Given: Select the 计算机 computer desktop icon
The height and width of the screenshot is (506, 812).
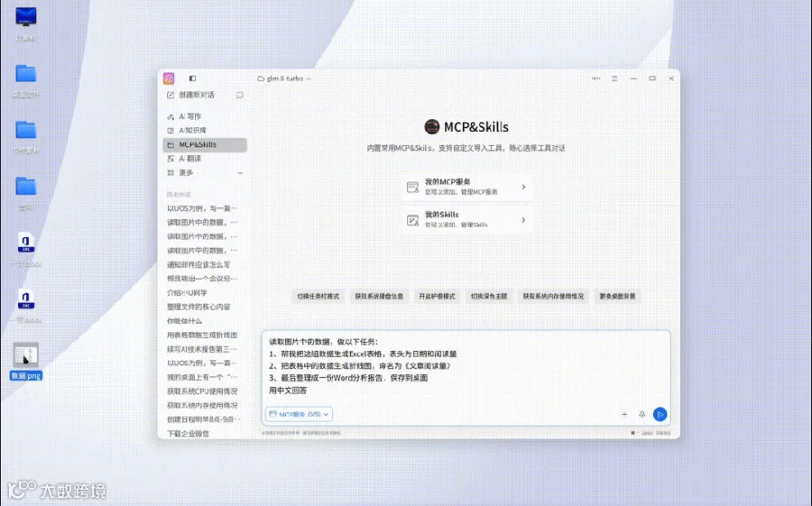Looking at the screenshot, I should [26, 23].
